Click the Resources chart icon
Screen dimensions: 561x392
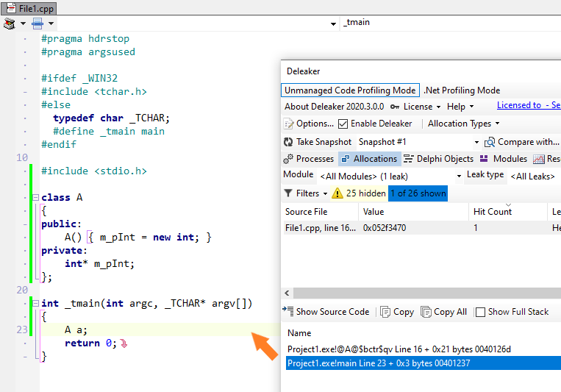[539, 160]
